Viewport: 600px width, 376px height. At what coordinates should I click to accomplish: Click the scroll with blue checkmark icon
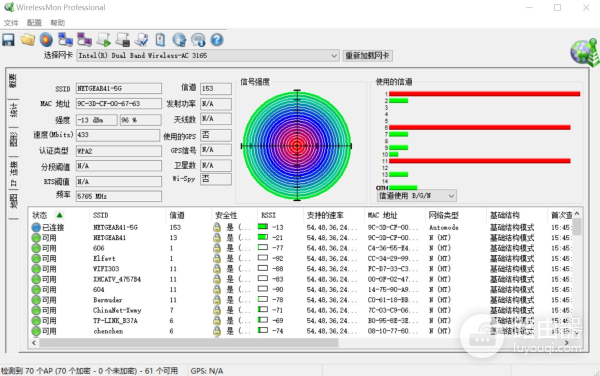(142, 39)
